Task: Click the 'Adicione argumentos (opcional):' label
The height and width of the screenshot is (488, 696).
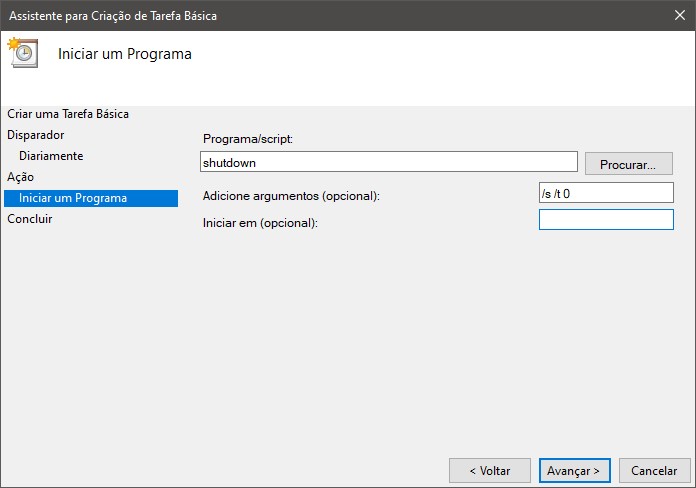Action: click(x=291, y=195)
